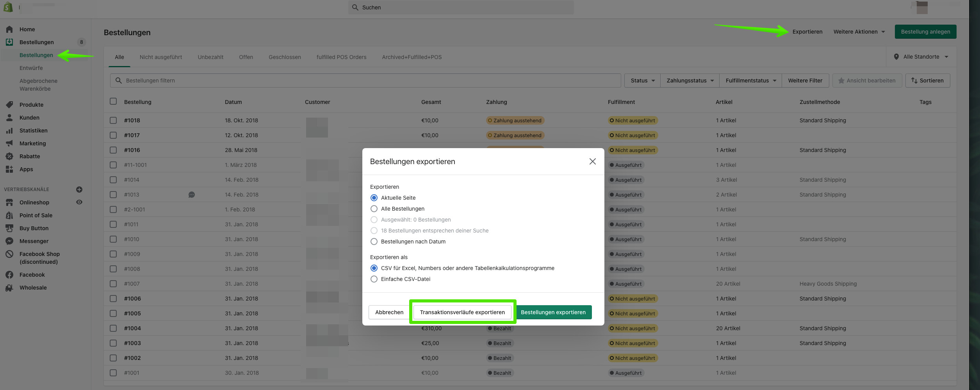Image resolution: width=980 pixels, height=390 pixels.
Task: Expand the Weitere Aktionen menu
Action: point(859,32)
